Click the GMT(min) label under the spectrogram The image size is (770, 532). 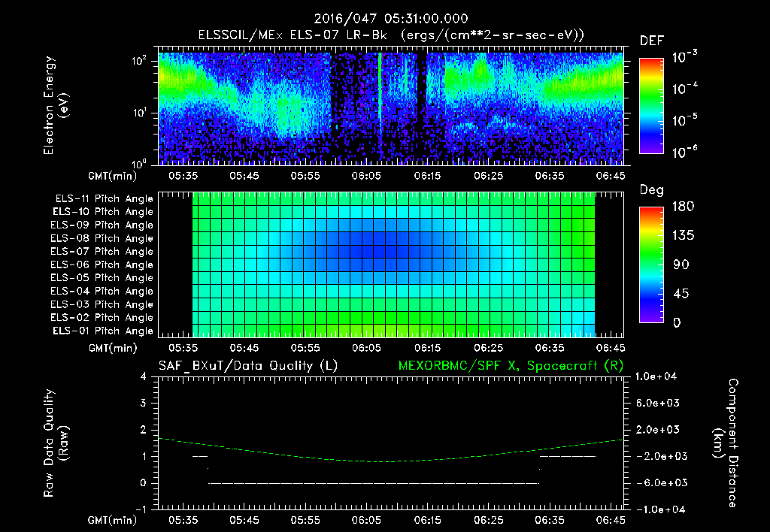(x=113, y=176)
